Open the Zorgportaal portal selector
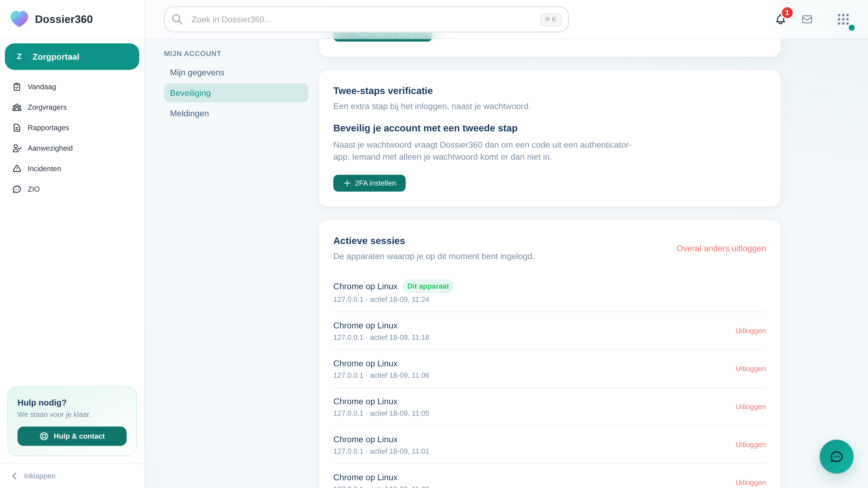The height and width of the screenshot is (488, 868). coord(72,57)
